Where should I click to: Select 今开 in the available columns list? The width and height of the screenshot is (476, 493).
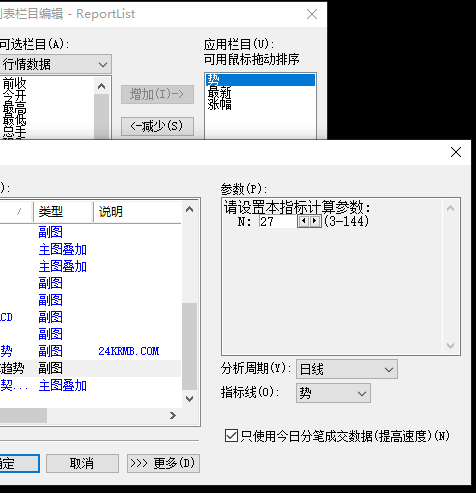14,96
